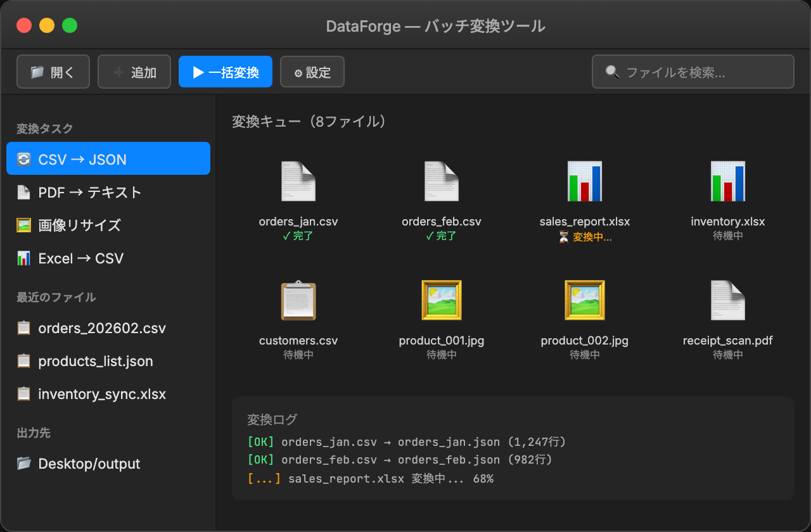The width and height of the screenshot is (811, 532).
Task: Select the sales_report.xlsx thumbnail being converted
Action: (584, 180)
